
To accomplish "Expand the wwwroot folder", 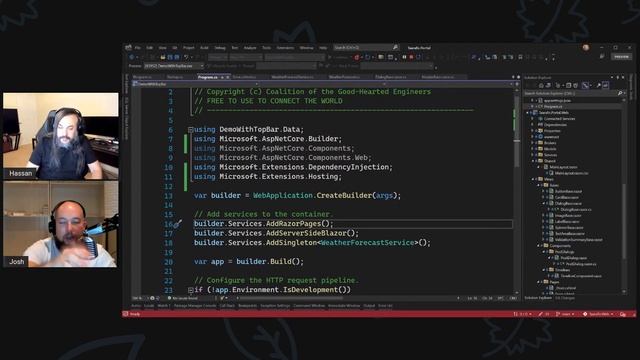I will coord(533,137).
